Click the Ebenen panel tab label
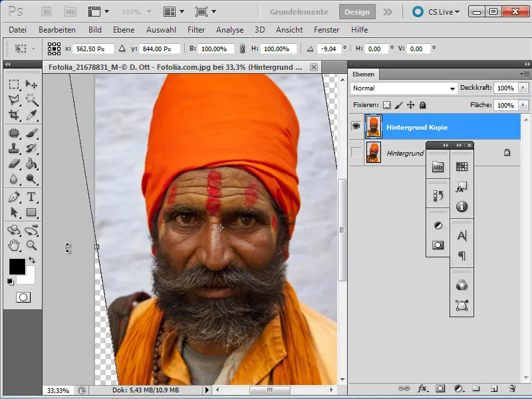 coord(364,74)
